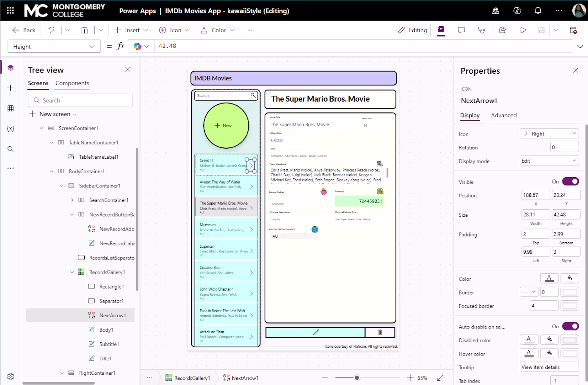Click the App checker stethoscope icon
Viewport: 588px width, 385px height.
[x=482, y=30]
